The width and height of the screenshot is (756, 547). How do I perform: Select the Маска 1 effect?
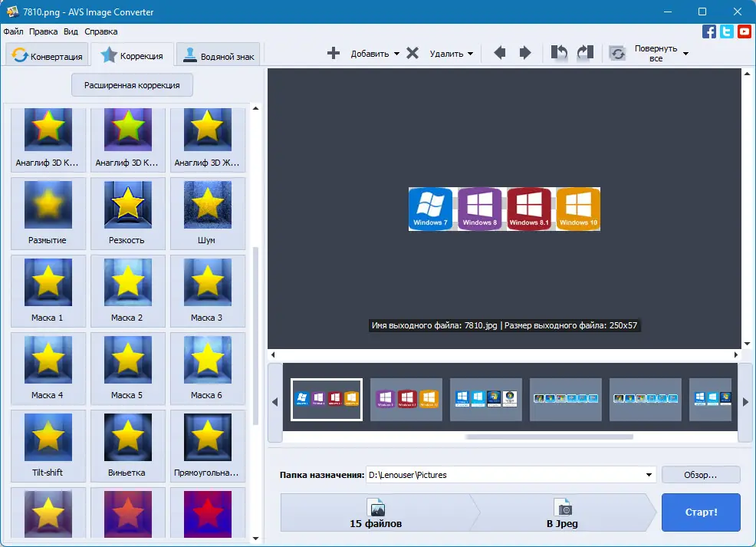[x=48, y=291]
